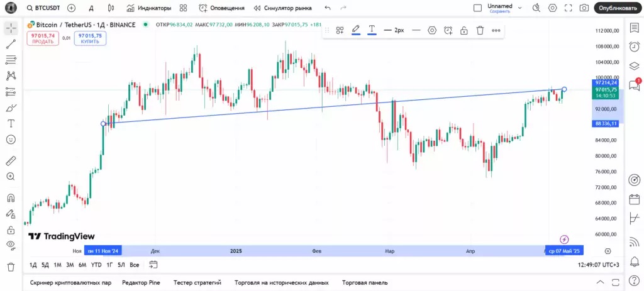Image resolution: width=644 pixels, height=291 pixels.
Task: Click the КУПИТЬ buy price button
Action: [90, 38]
